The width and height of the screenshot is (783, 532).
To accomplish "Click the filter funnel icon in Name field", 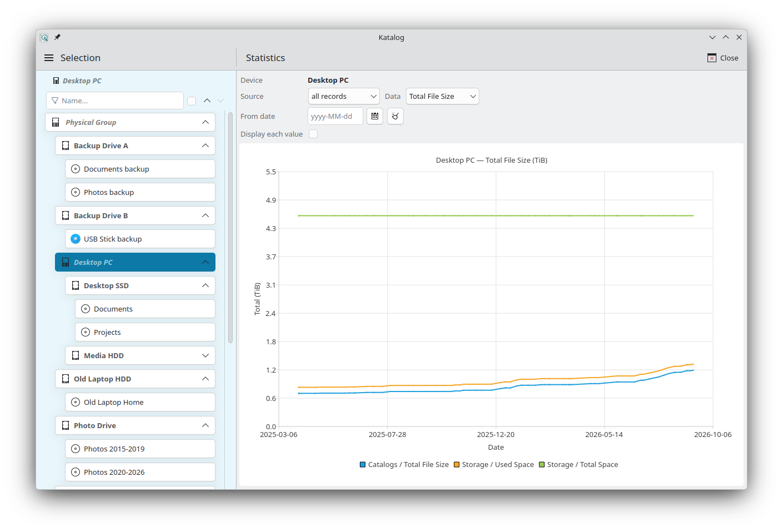I will pos(55,101).
